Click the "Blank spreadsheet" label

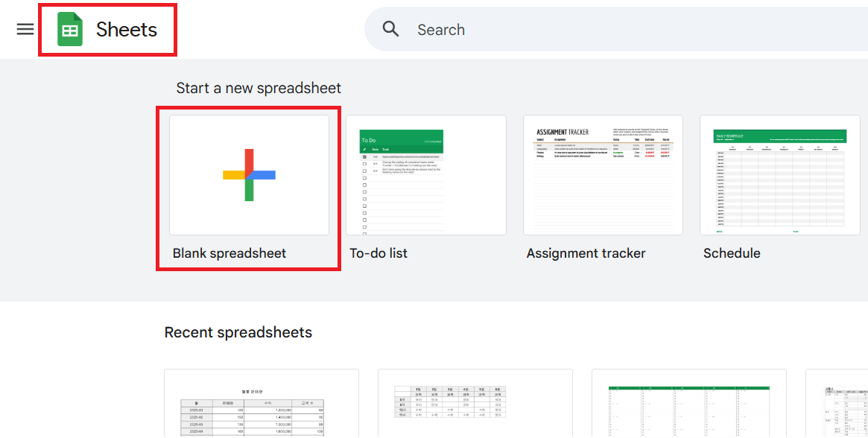[x=229, y=253]
